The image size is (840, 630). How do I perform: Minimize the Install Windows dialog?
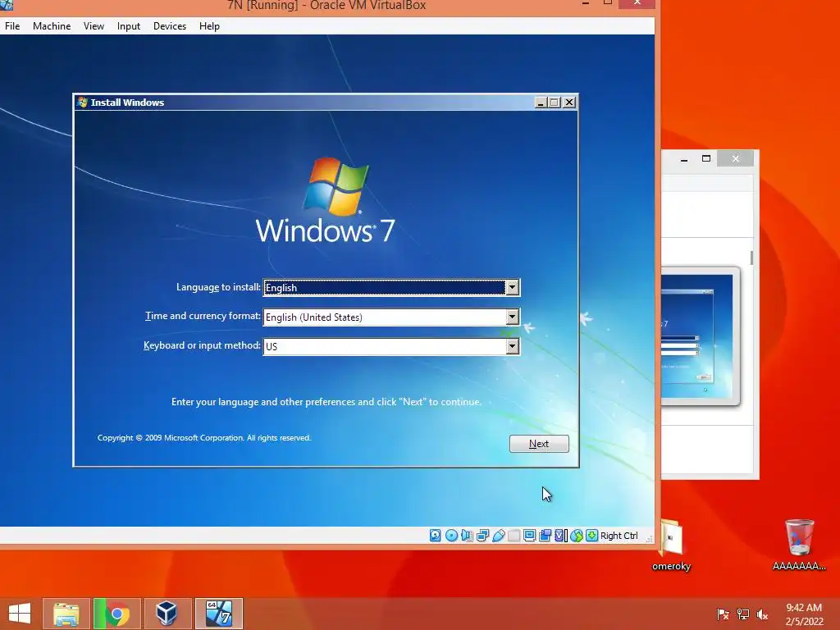point(541,102)
